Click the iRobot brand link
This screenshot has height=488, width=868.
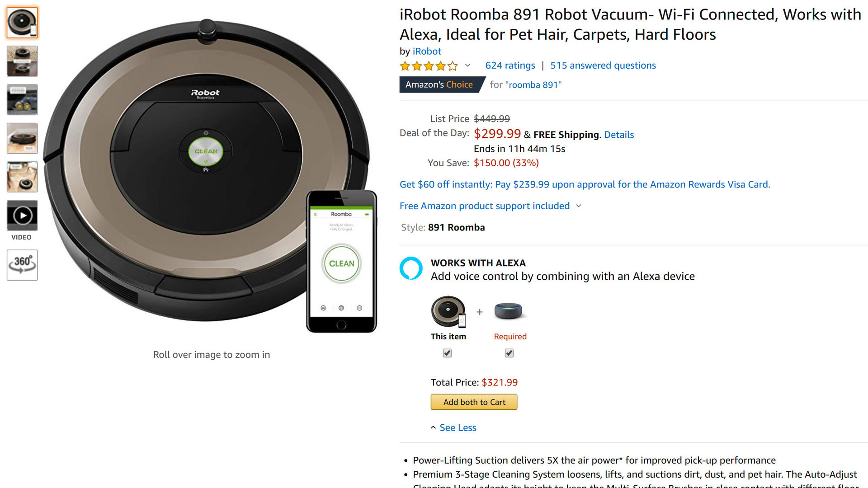(x=427, y=52)
